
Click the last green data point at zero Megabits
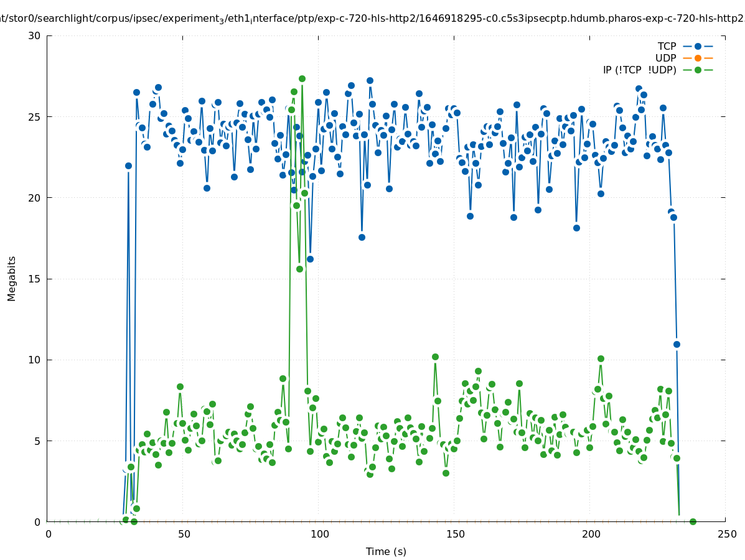coord(693,521)
